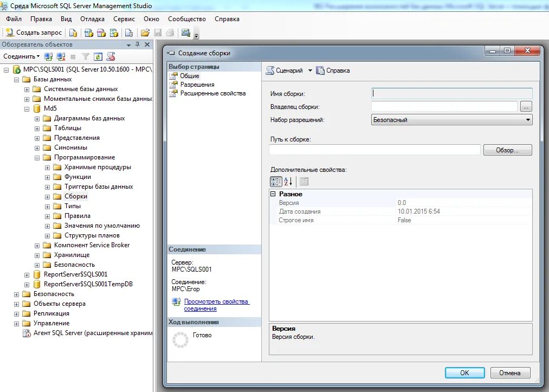Focus the Имя сборки input field
Image resolution: width=549 pixels, height=392 pixels.
(451, 93)
